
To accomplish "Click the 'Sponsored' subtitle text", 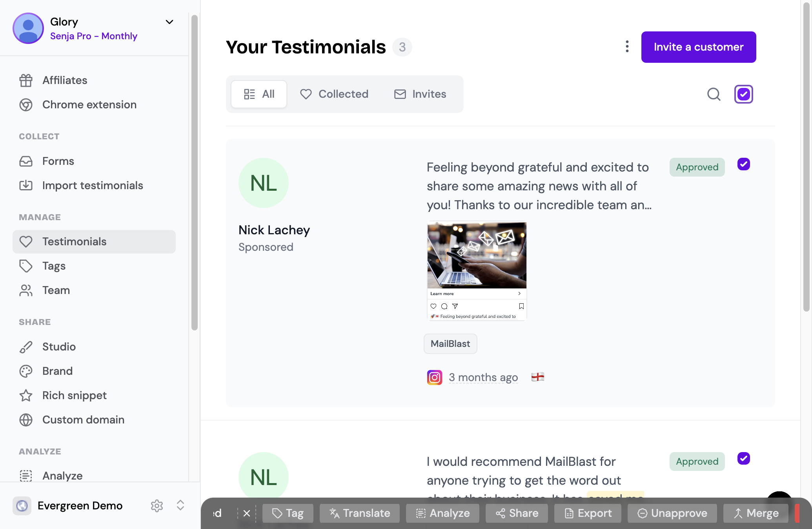I will click(266, 247).
